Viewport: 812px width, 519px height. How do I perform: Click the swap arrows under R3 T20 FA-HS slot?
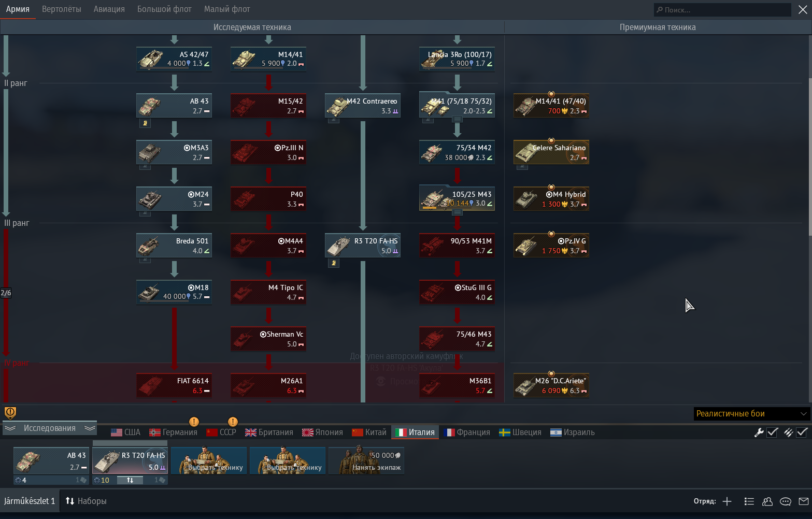130,480
